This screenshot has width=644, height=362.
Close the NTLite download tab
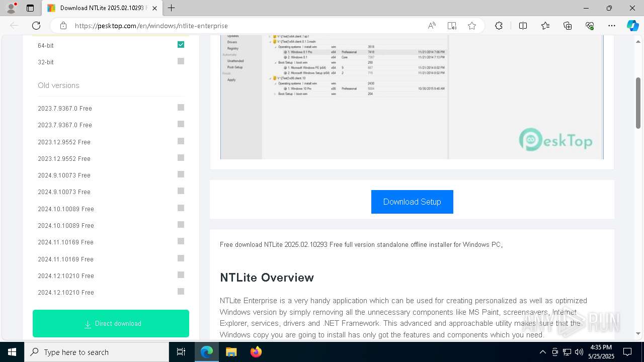tap(154, 8)
